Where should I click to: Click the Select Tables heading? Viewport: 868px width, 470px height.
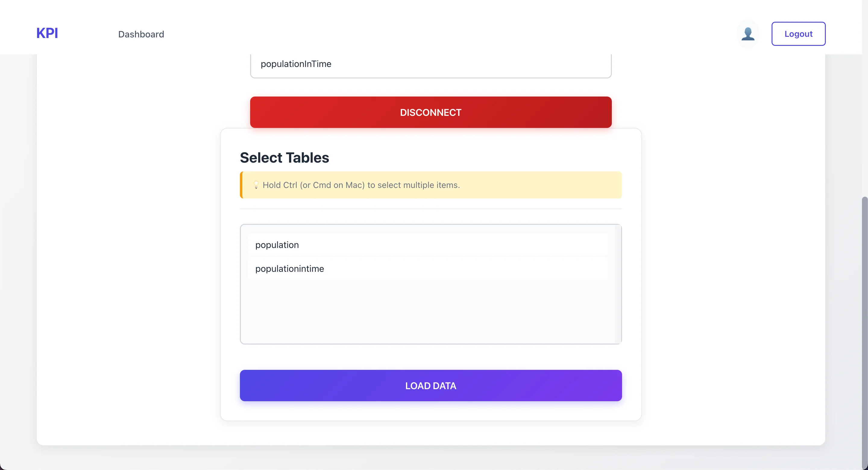285,158
